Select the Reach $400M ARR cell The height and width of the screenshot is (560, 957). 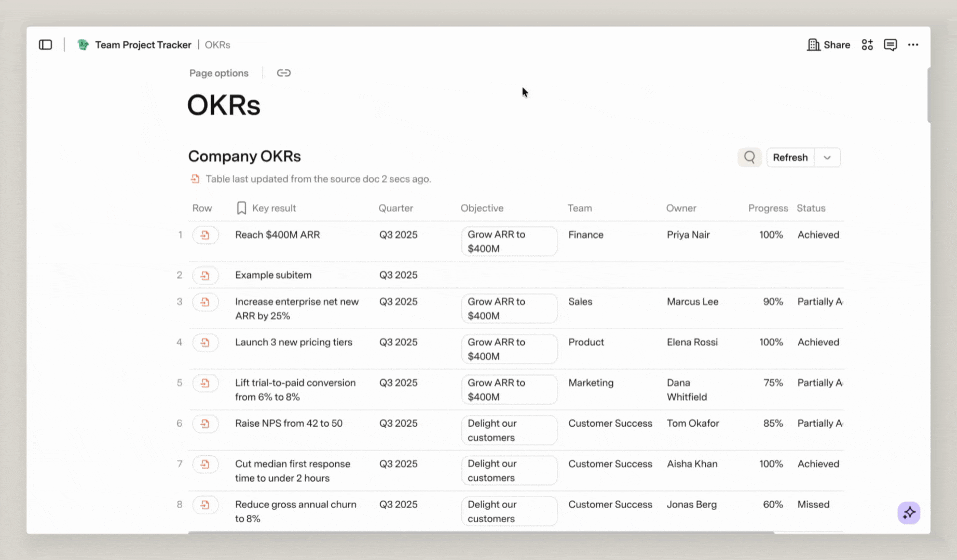tap(277, 235)
